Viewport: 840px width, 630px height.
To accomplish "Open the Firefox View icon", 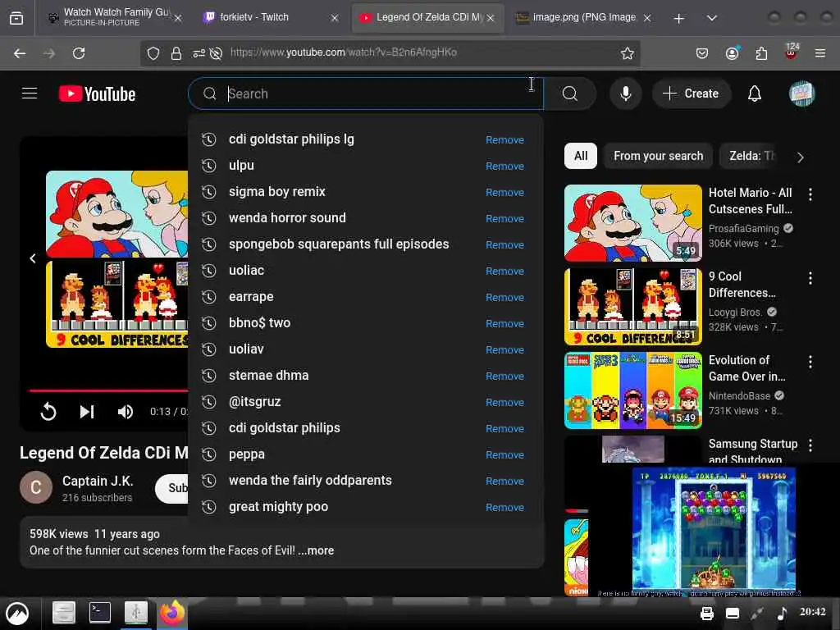I will [x=16, y=18].
